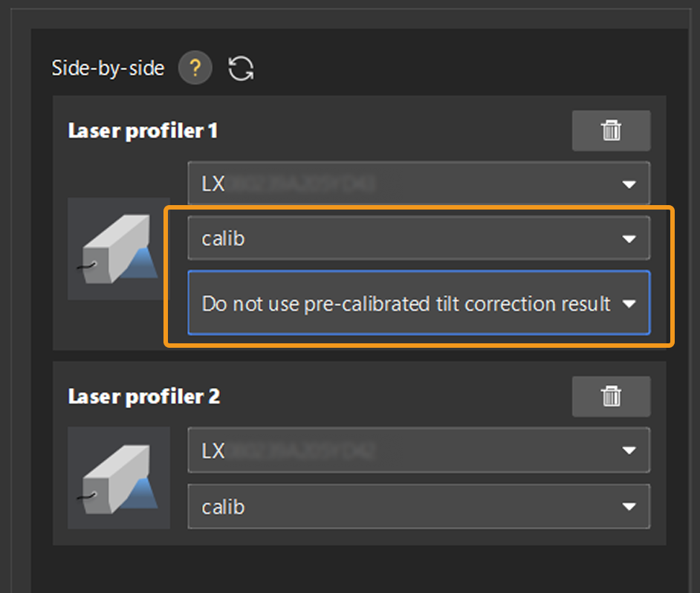Image resolution: width=700 pixels, height=593 pixels.
Task: Click the Laser profiler 1 device illustration icon
Action: click(x=118, y=249)
